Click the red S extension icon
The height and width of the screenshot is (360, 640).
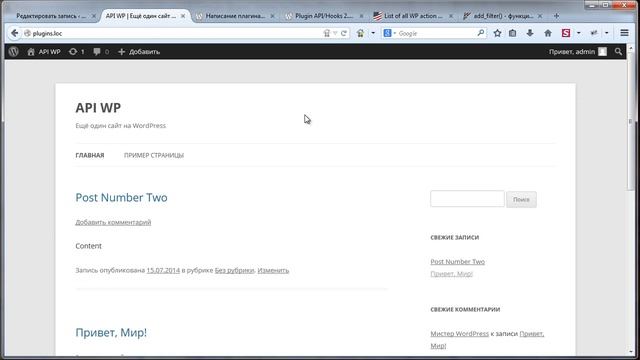tap(566, 33)
